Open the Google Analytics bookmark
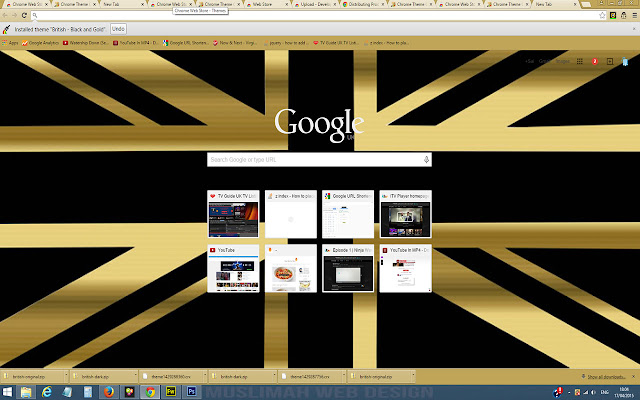The image size is (640, 400). click(x=40, y=42)
